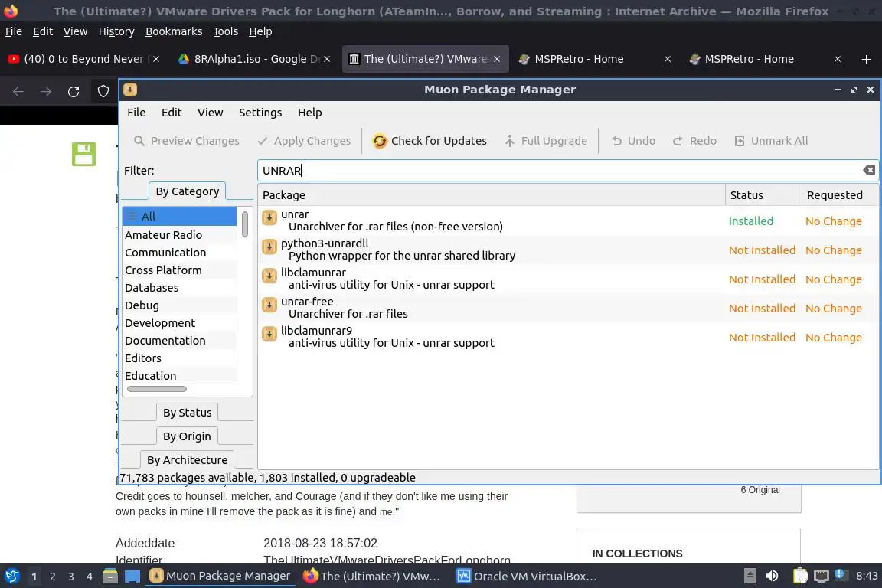Click the unrar package icon

(269, 217)
